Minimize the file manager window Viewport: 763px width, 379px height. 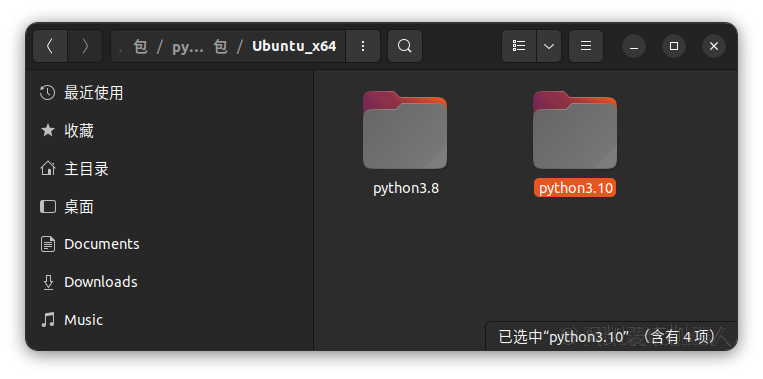(634, 46)
